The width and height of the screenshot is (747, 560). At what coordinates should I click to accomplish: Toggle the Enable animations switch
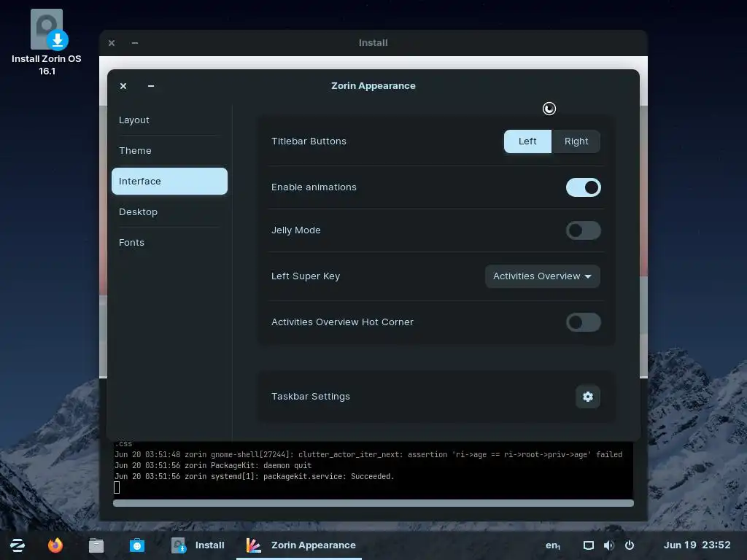click(583, 187)
